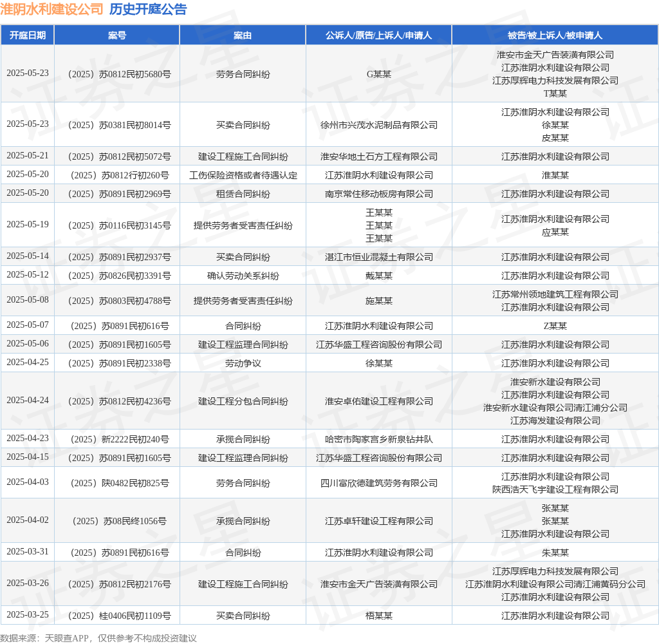
Task: Select the cause 租赁合同纠纷
Action: click(x=243, y=194)
